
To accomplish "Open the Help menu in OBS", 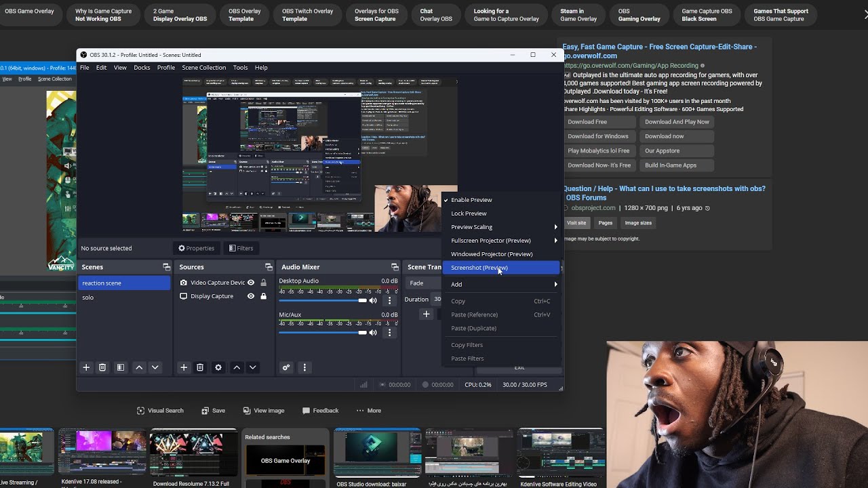I will point(261,68).
